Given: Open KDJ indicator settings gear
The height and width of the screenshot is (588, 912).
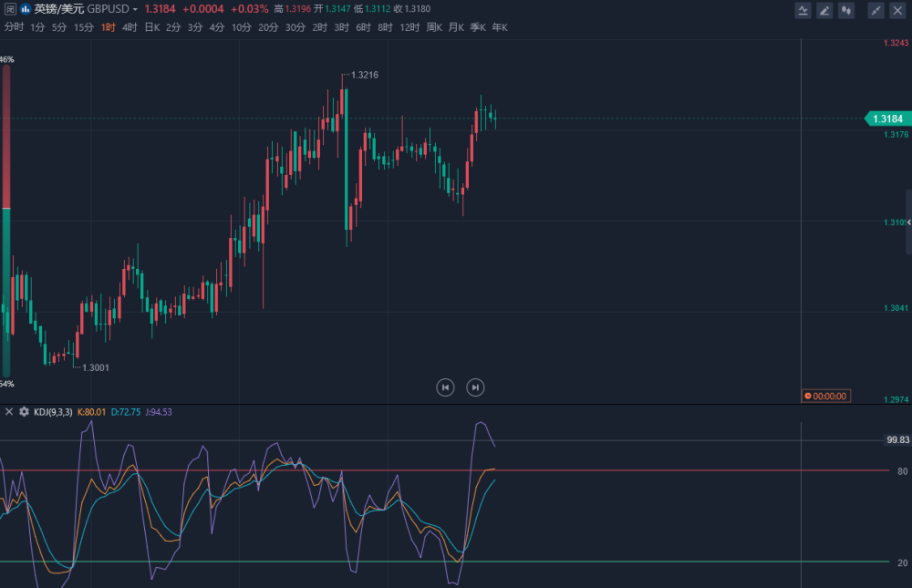Looking at the screenshot, I should pos(24,412).
